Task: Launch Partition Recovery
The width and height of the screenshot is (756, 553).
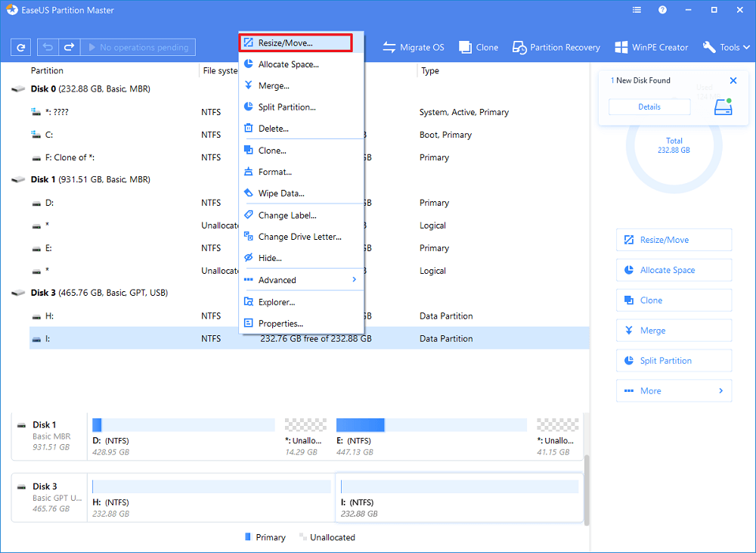Action: click(556, 48)
